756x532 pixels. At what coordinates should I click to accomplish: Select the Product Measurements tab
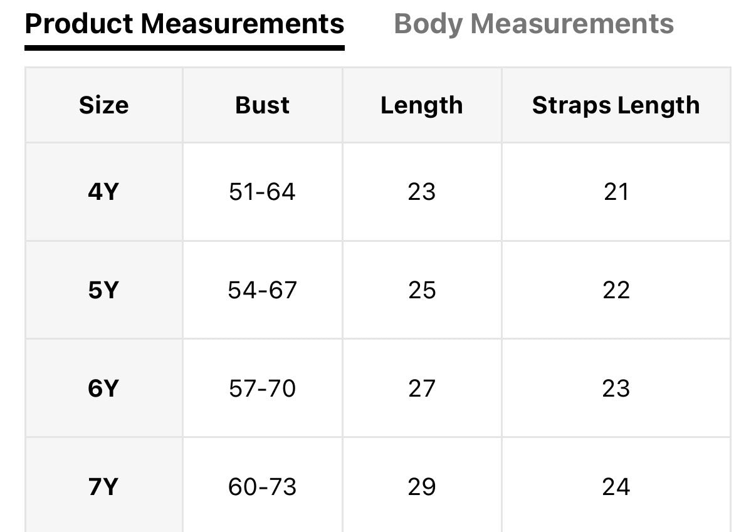pos(184,24)
